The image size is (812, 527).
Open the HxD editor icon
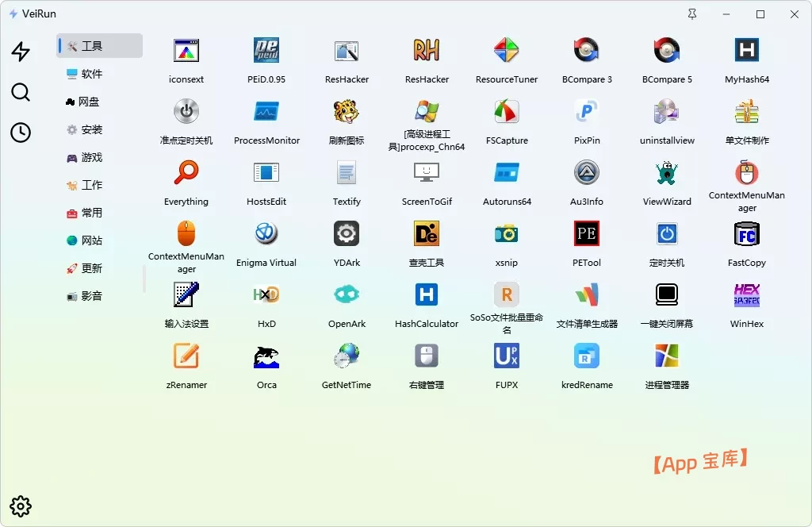click(x=266, y=295)
